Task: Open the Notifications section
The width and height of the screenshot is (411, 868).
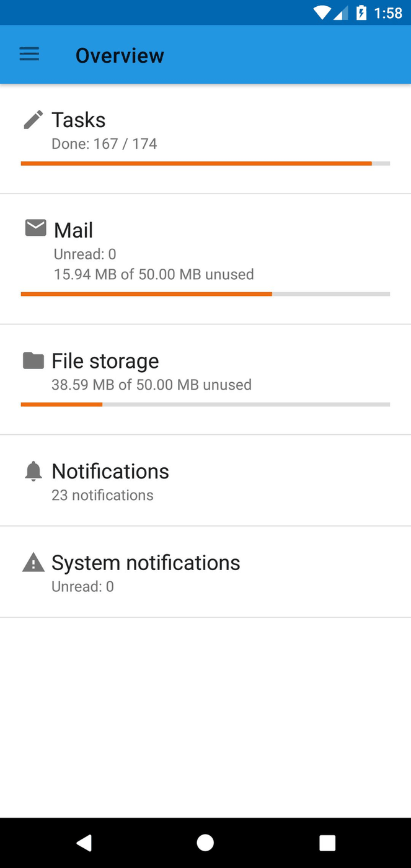Action: click(110, 472)
